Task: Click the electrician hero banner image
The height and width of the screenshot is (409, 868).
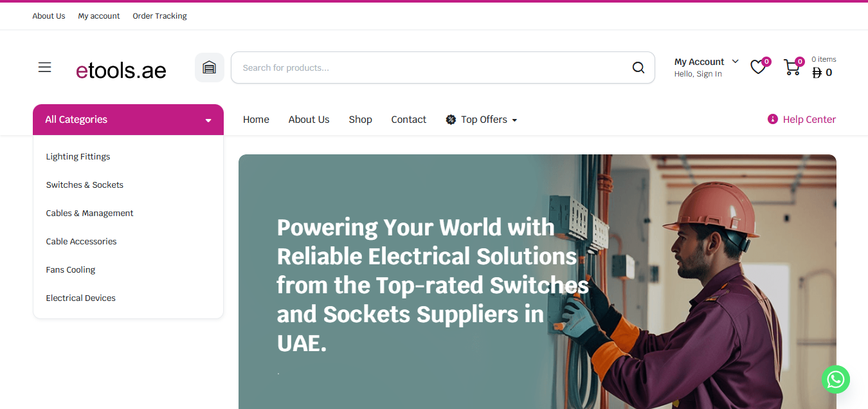Action: point(537,282)
